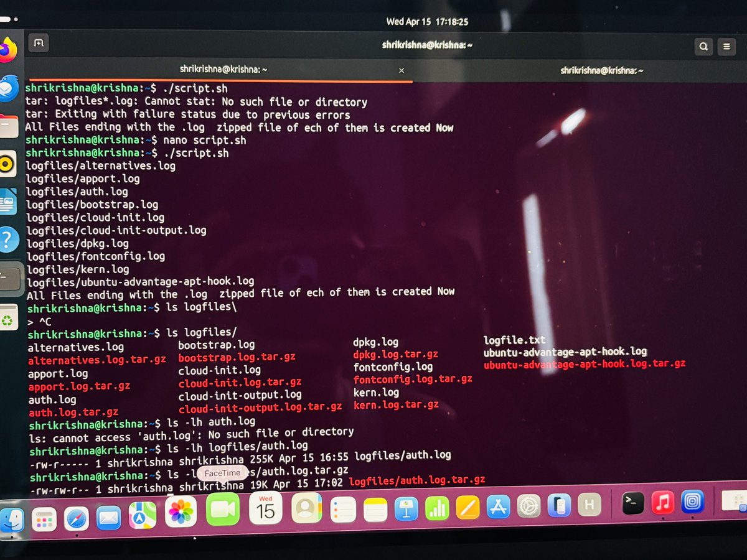Image resolution: width=747 pixels, height=560 pixels.
Task: Open the macOS Terminal in the Mac dock
Action: (x=633, y=502)
